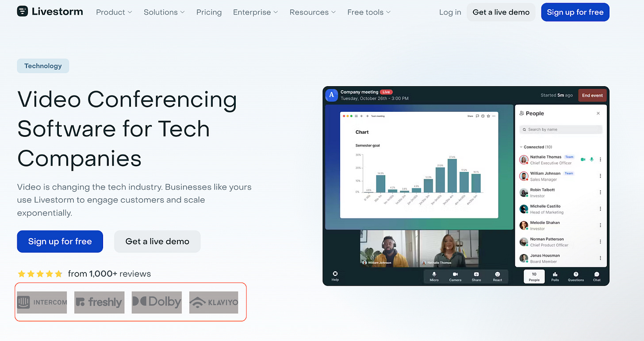Click Nathalie Thomas's green microphone icon
The width and height of the screenshot is (644, 341).
[x=592, y=159]
